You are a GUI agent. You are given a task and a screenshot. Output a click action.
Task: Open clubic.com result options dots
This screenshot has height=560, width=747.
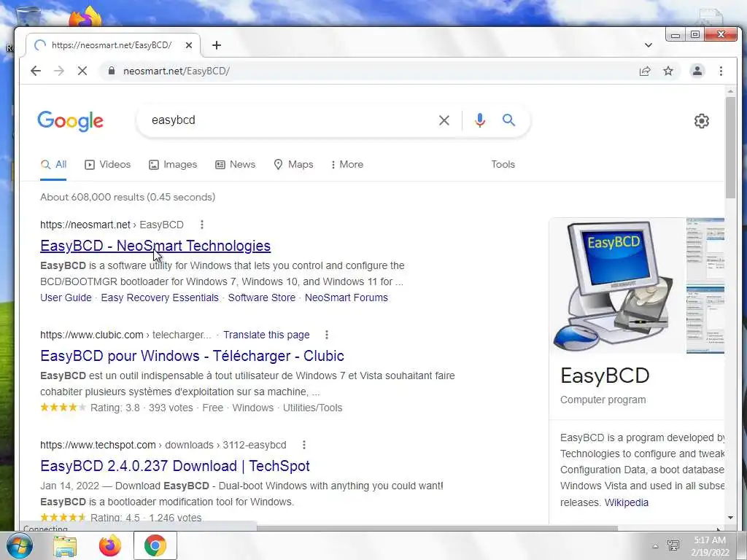(x=327, y=335)
